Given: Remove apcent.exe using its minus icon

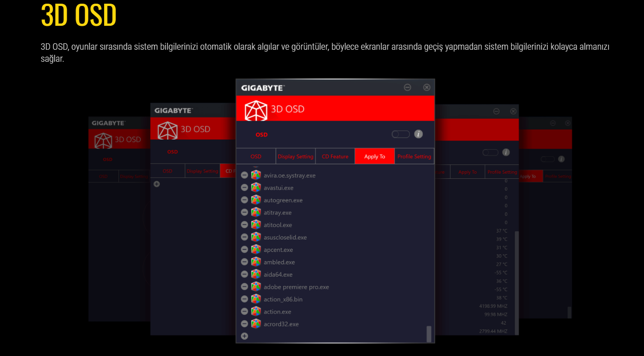Looking at the screenshot, I should (x=244, y=250).
